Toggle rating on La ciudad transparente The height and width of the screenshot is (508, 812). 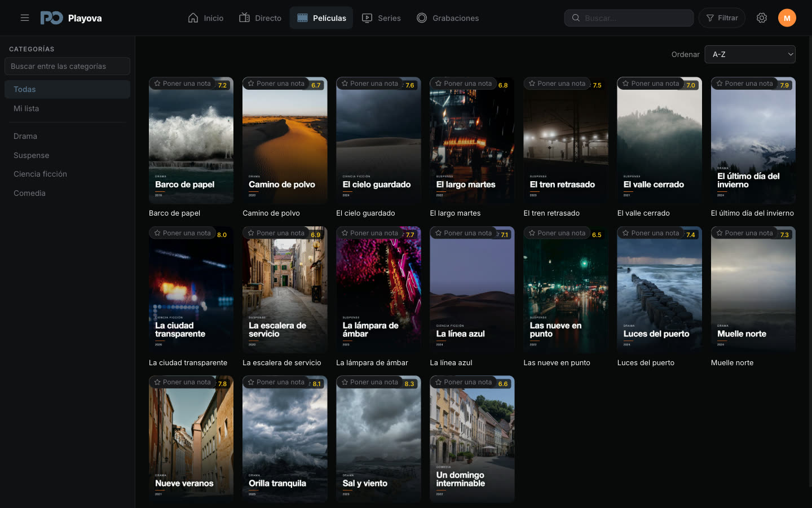point(182,233)
